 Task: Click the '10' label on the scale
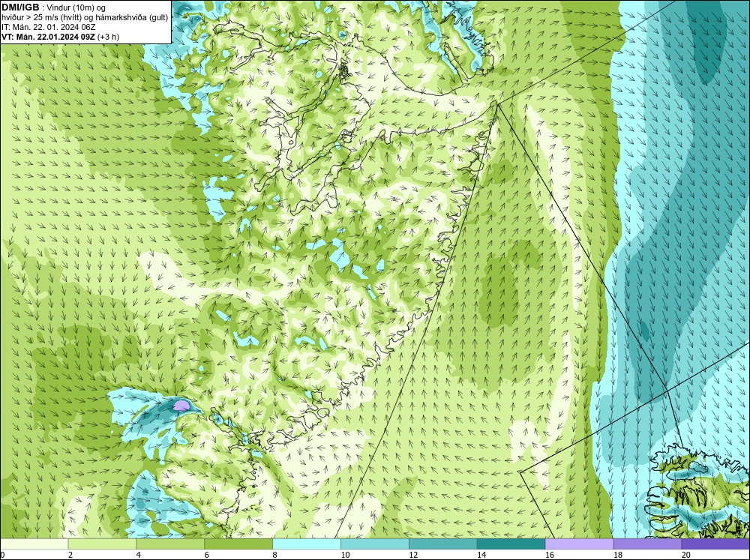click(x=345, y=555)
